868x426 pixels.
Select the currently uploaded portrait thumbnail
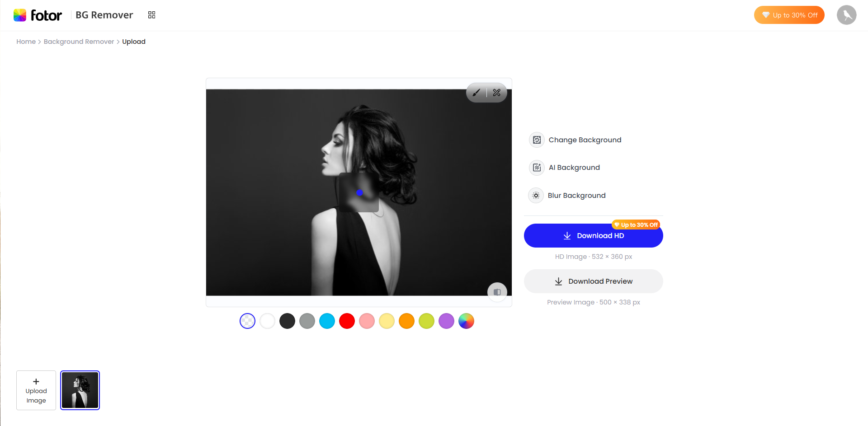point(80,390)
